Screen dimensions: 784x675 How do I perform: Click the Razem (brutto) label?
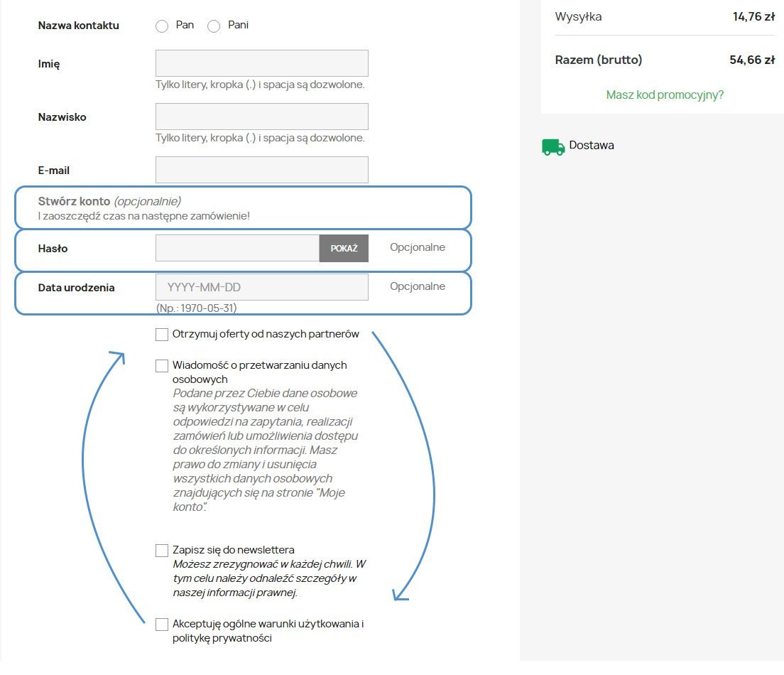tap(599, 60)
